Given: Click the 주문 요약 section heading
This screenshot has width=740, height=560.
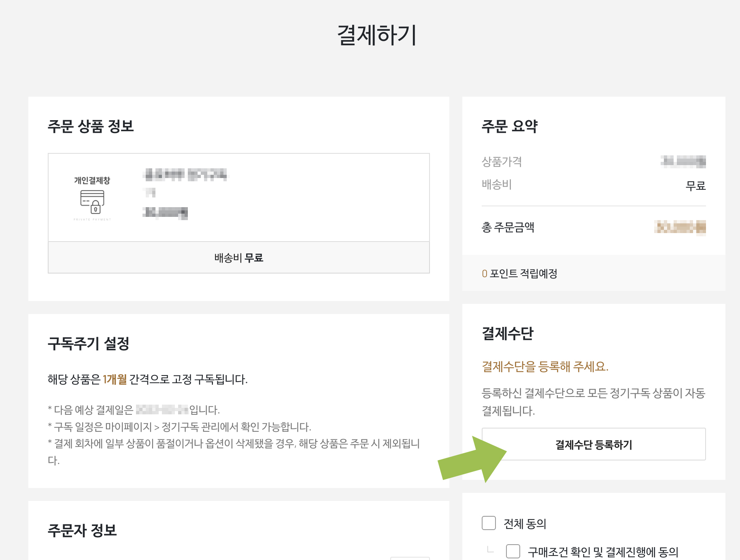Looking at the screenshot, I should click(509, 126).
